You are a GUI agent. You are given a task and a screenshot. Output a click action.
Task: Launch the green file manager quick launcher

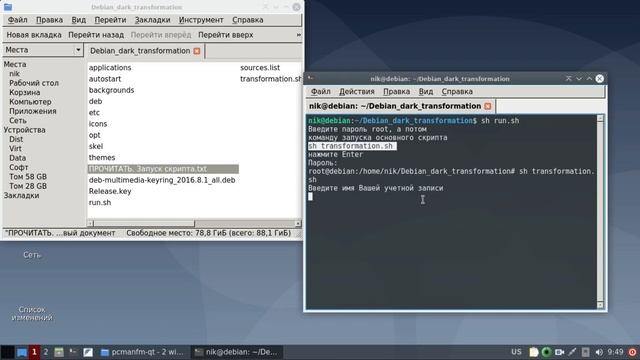pos(59,352)
